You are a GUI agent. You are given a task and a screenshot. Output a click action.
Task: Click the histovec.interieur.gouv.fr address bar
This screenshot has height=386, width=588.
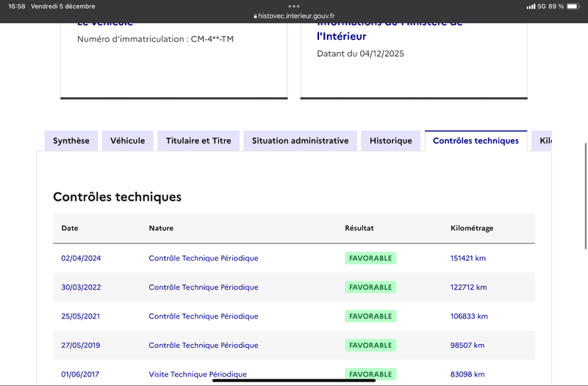[295, 15]
